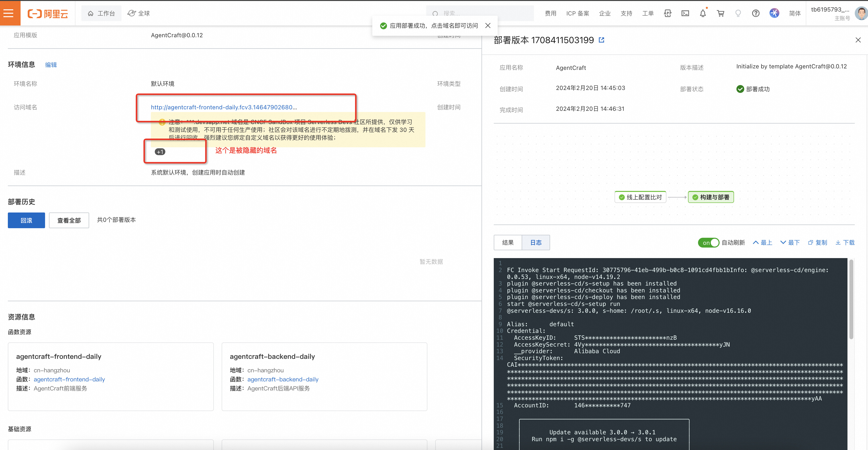The image size is (868, 450).
Task: Open the 工作台 workbench home
Action: pos(101,13)
